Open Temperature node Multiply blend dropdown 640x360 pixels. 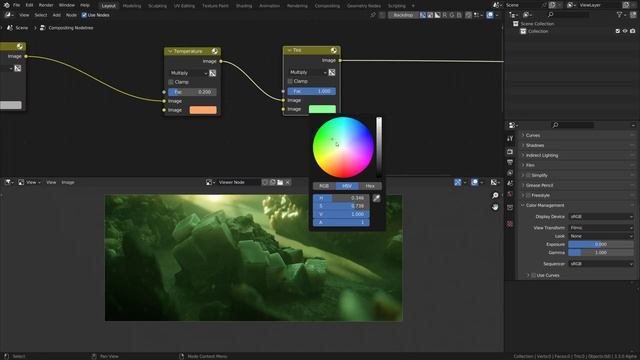point(188,73)
